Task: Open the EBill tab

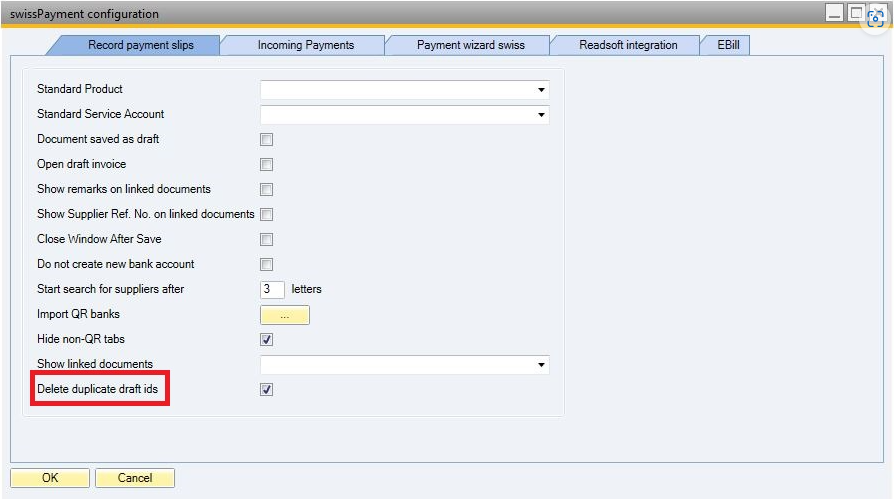Action: [728, 45]
